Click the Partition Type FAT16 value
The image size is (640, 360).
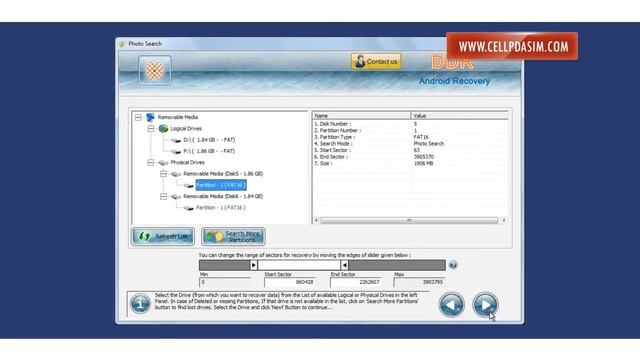click(x=421, y=137)
